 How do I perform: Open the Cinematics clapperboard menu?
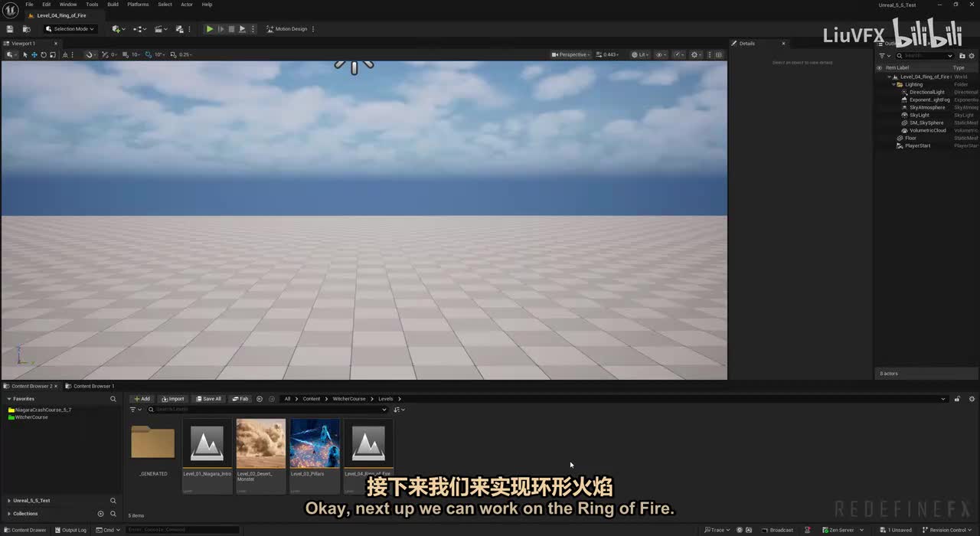161,29
